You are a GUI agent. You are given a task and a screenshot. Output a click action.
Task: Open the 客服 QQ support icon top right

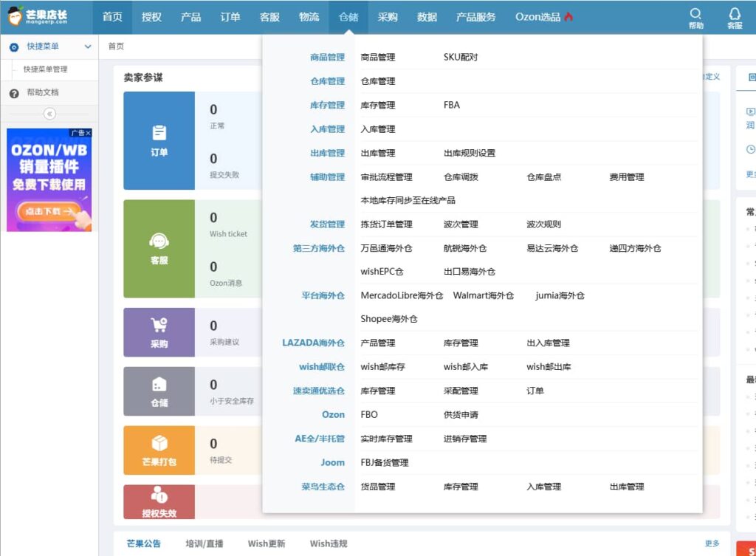(x=734, y=16)
